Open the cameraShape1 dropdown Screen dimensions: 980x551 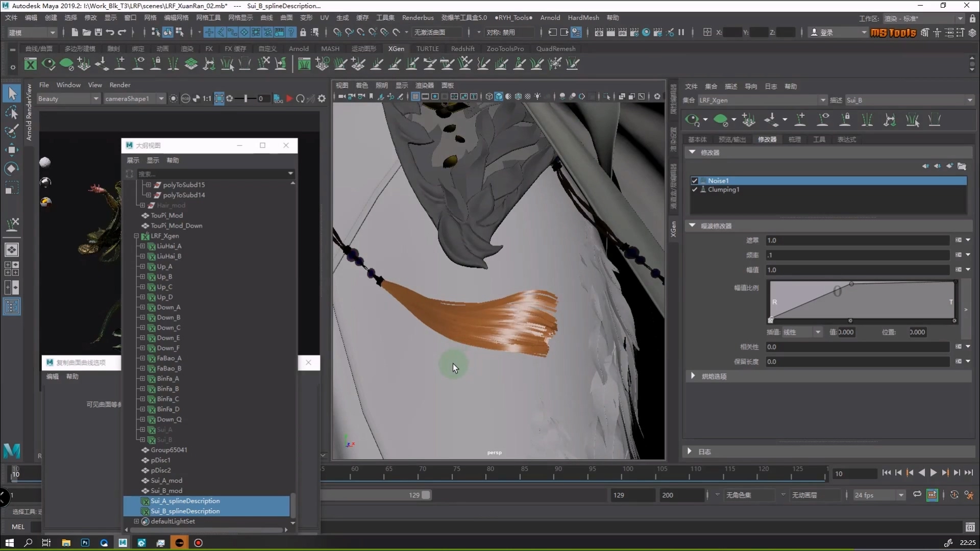134,98
